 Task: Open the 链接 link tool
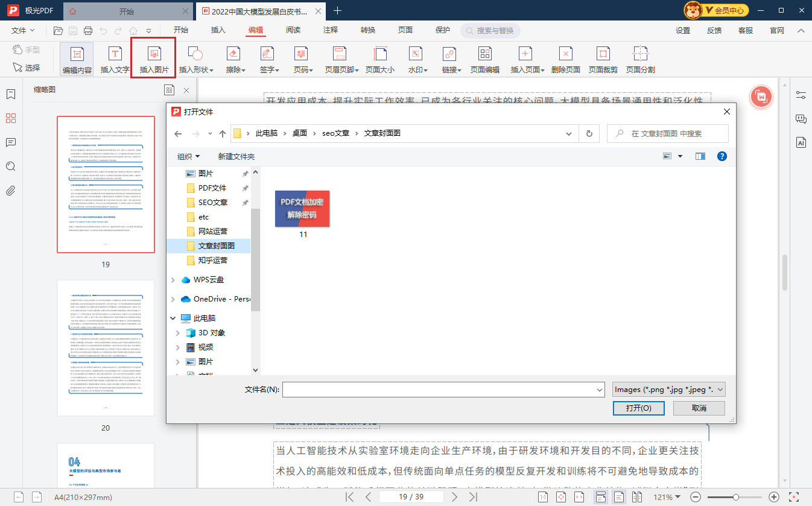(451, 60)
